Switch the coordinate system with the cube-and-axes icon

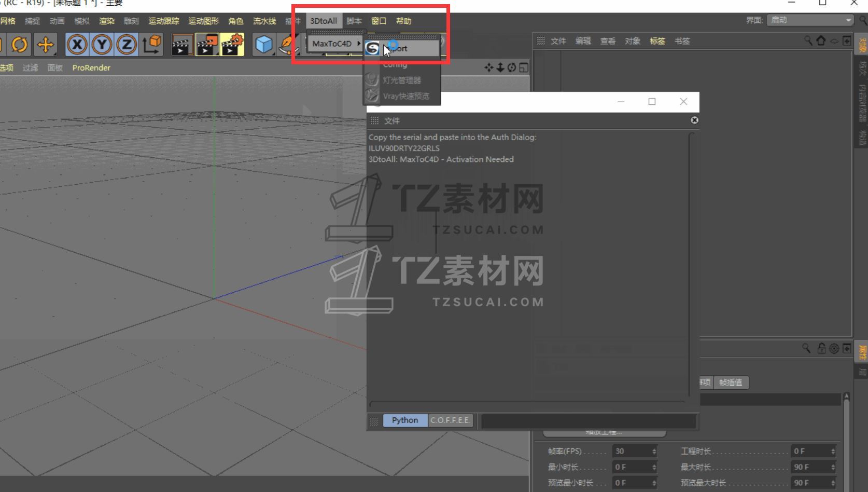click(x=152, y=45)
